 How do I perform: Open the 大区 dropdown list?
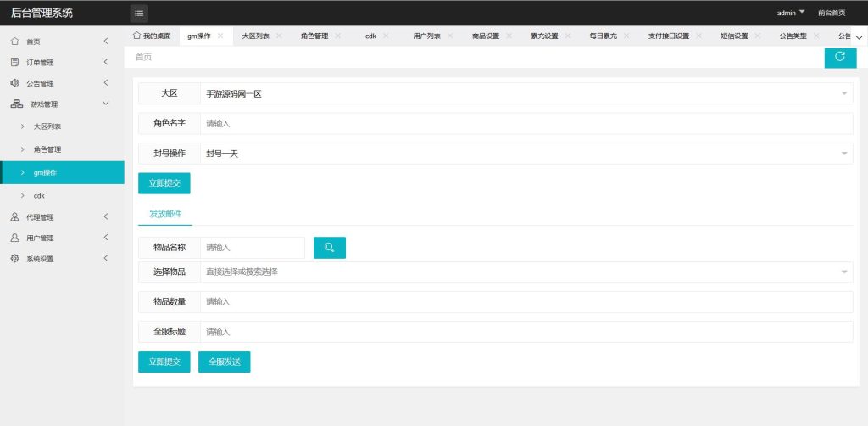coord(526,93)
